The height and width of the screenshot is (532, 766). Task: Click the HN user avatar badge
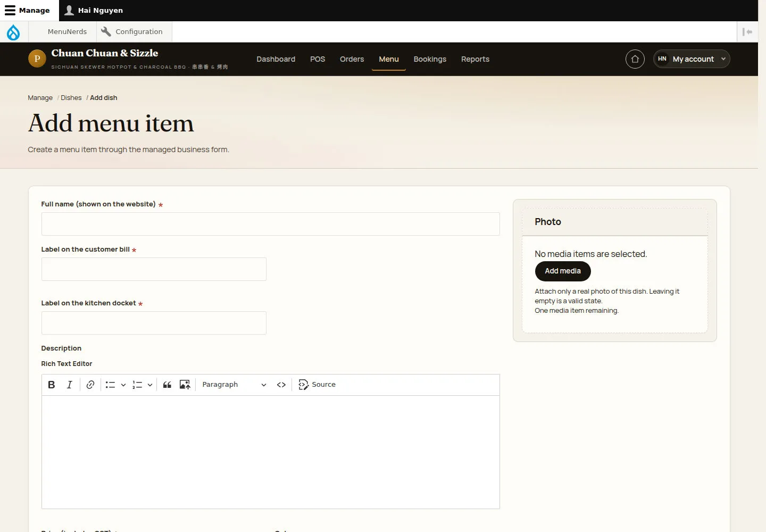tap(662, 59)
